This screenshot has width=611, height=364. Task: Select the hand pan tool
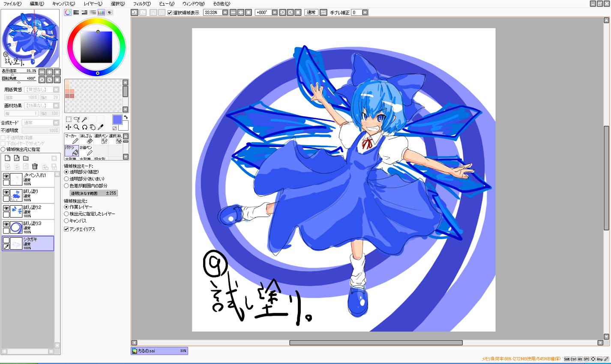click(93, 127)
